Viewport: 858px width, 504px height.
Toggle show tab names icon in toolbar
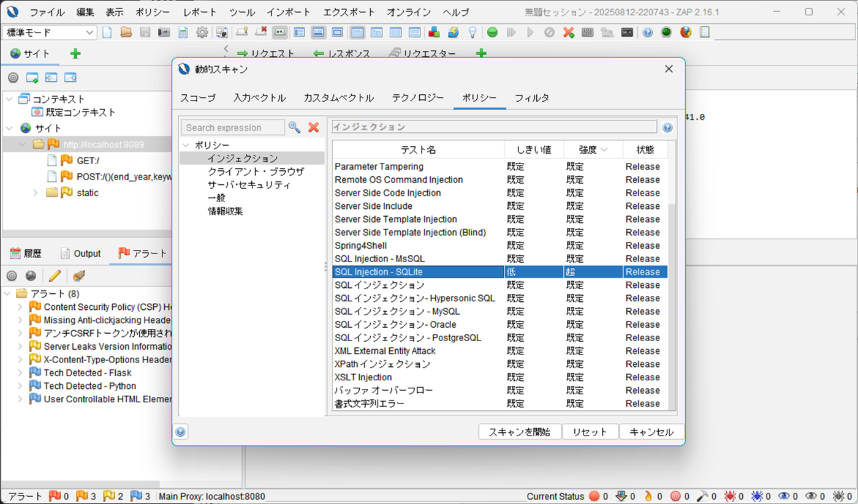[x=279, y=32]
